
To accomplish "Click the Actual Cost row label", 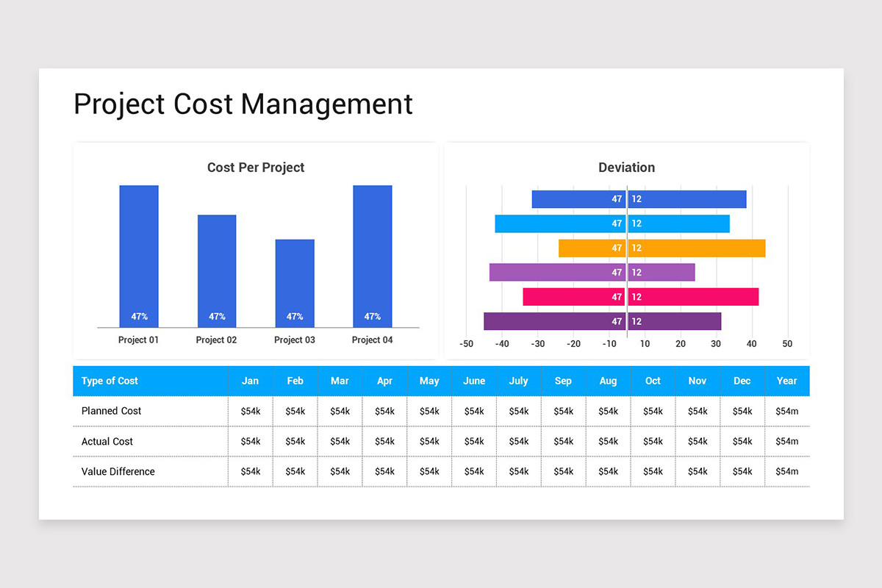I will tap(107, 441).
